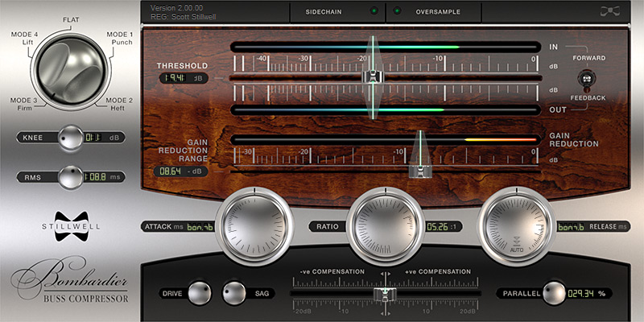Image resolution: width=644 pixels, height=322 pixels.
Task: Click the Stillwell bow tie logo
Action: pos(71,226)
